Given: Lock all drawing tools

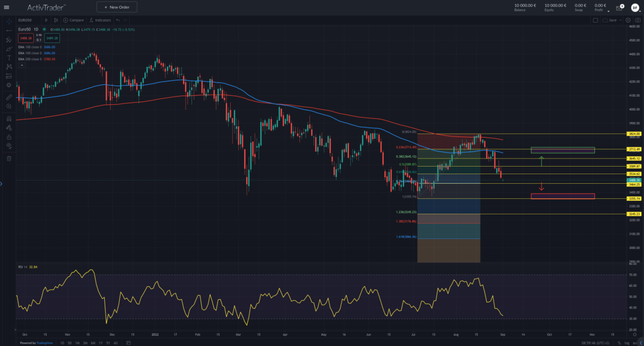Looking at the screenshot, I should (x=9, y=136).
